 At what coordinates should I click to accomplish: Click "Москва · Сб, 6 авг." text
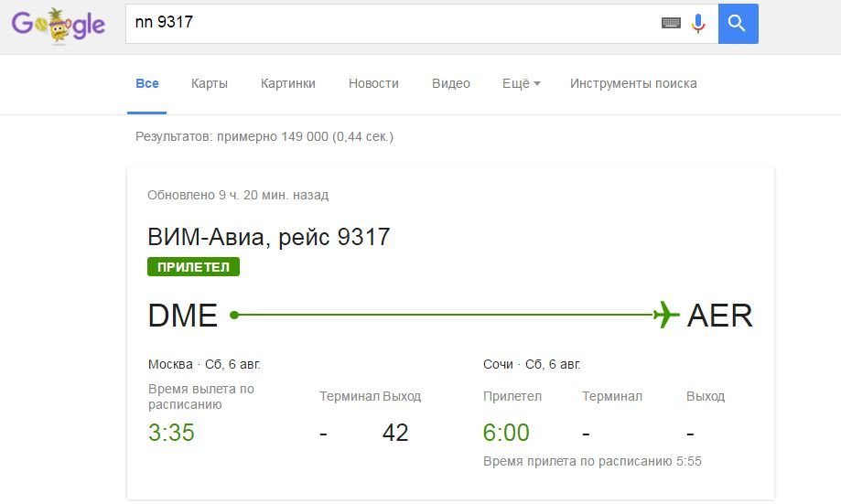click(204, 365)
